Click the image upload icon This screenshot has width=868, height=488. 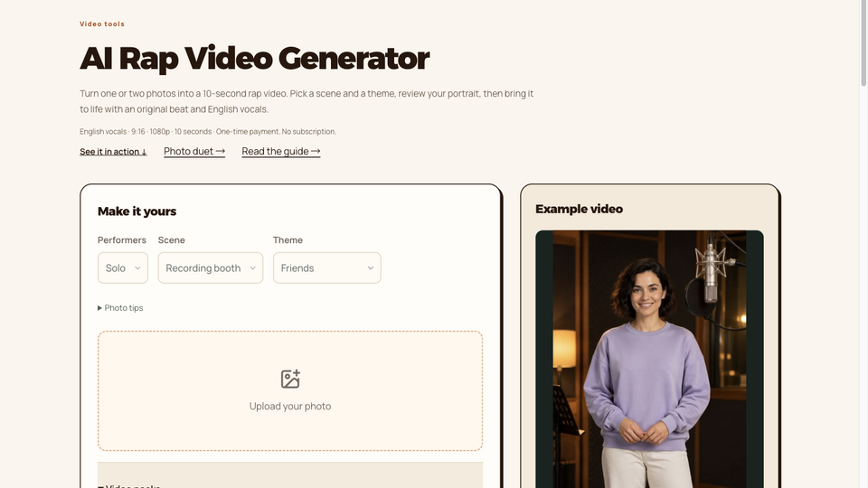pos(290,379)
